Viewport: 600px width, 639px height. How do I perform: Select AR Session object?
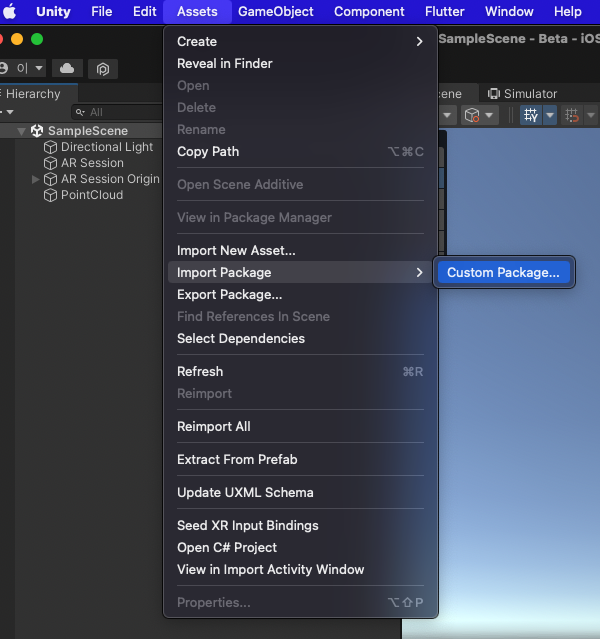click(92, 163)
